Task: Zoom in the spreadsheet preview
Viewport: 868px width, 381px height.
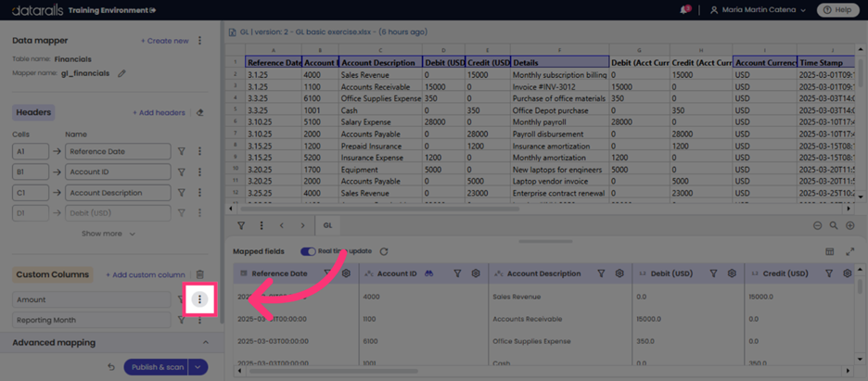Action: [x=850, y=225]
